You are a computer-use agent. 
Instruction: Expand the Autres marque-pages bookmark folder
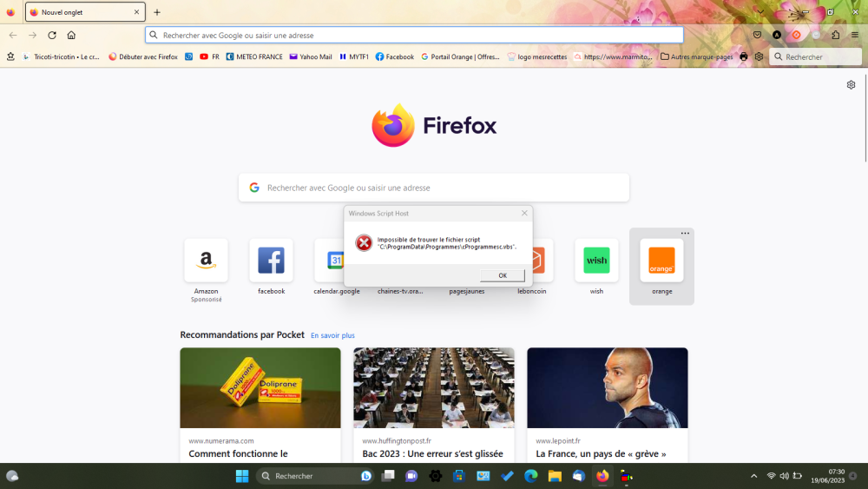click(x=696, y=57)
